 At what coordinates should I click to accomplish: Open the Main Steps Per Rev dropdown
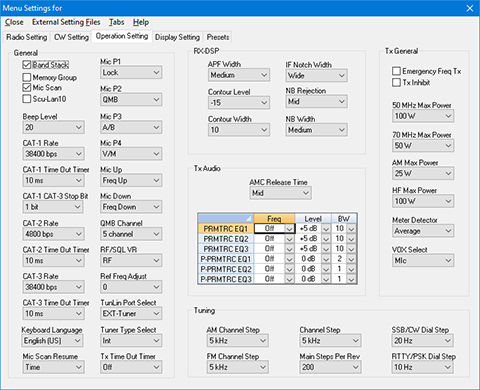coord(330,367)
